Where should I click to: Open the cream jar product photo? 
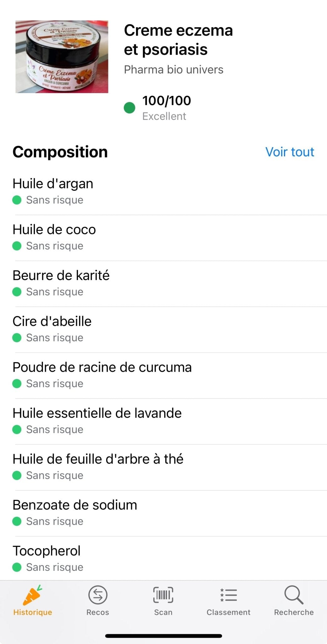pos(62,57)
